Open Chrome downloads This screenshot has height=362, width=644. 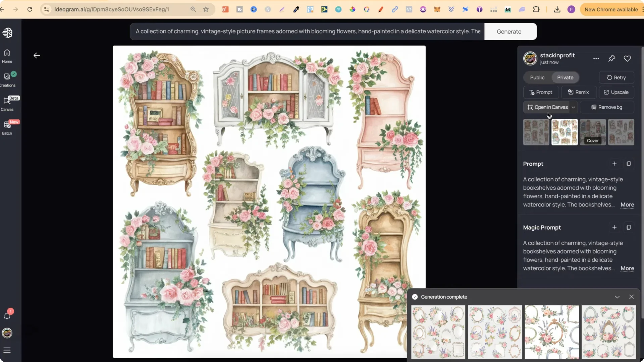557,9
